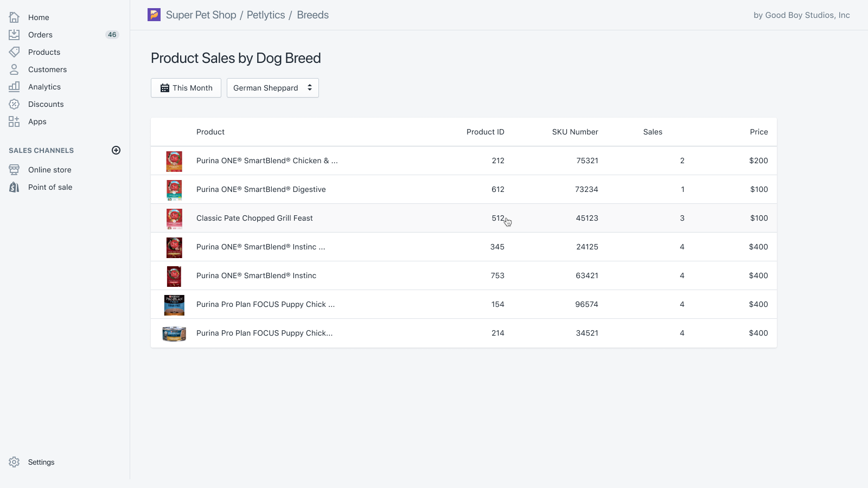The height and width of the screenshot is (488, 868).
Task: Click the Orders box icon
Action: point(14,34)
